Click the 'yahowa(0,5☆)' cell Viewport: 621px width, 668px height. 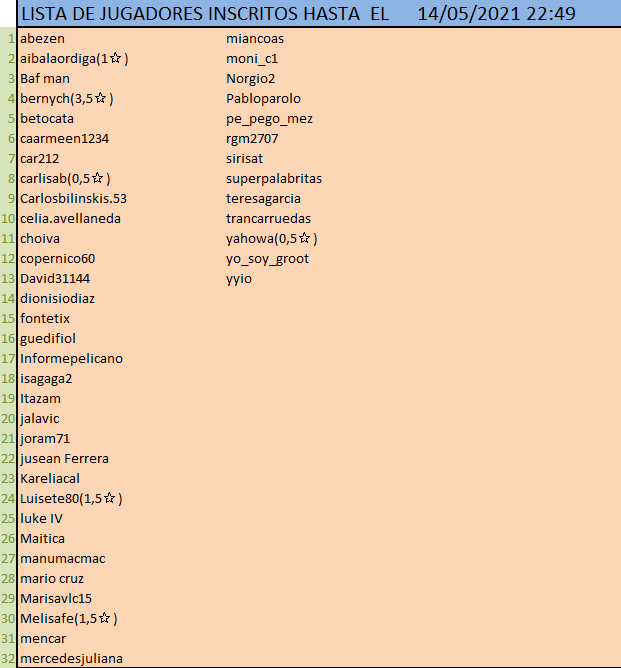coord(271,238)
